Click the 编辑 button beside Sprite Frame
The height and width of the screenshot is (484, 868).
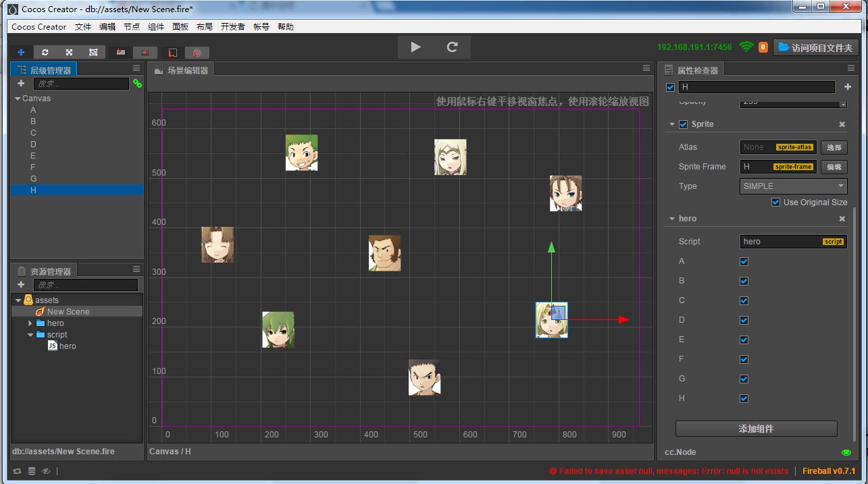click(834, 167)
